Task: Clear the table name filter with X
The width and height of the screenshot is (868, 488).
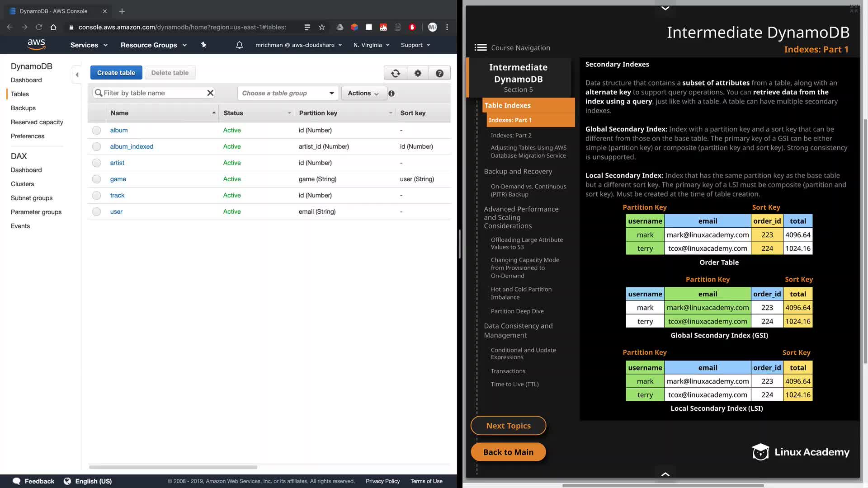Action: [x=210, y=93]
